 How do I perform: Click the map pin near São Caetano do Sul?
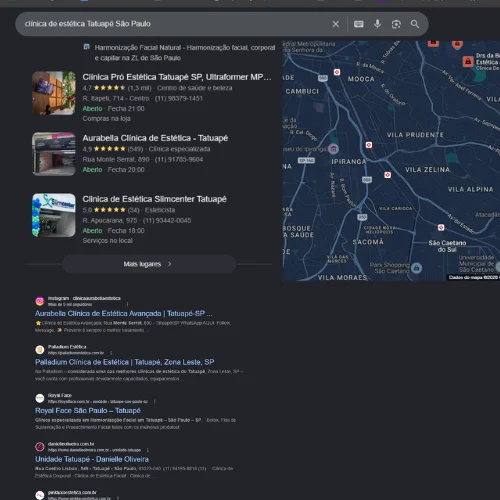click(441, 227)
